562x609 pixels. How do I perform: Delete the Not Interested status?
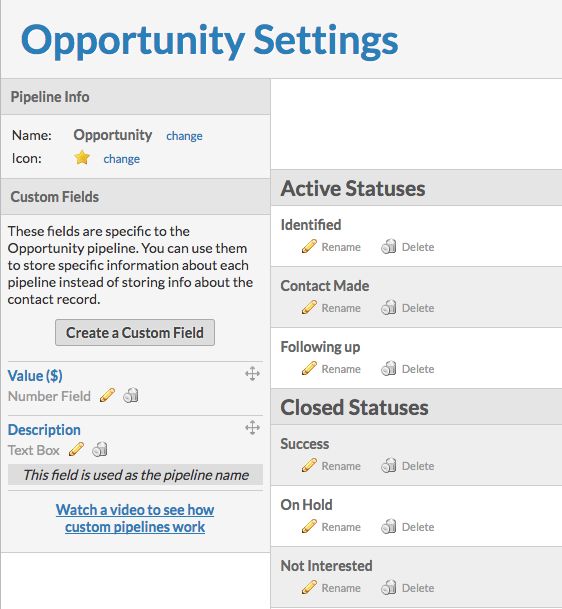pos(418,588)
